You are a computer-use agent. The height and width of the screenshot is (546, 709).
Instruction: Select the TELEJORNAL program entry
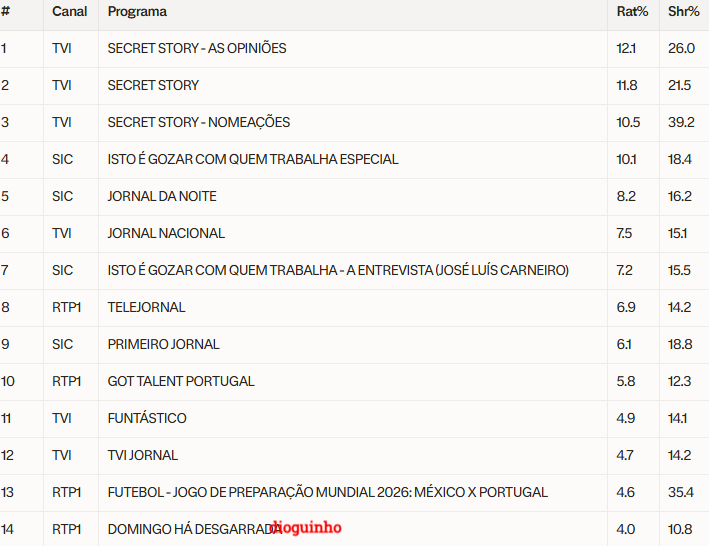146,307
